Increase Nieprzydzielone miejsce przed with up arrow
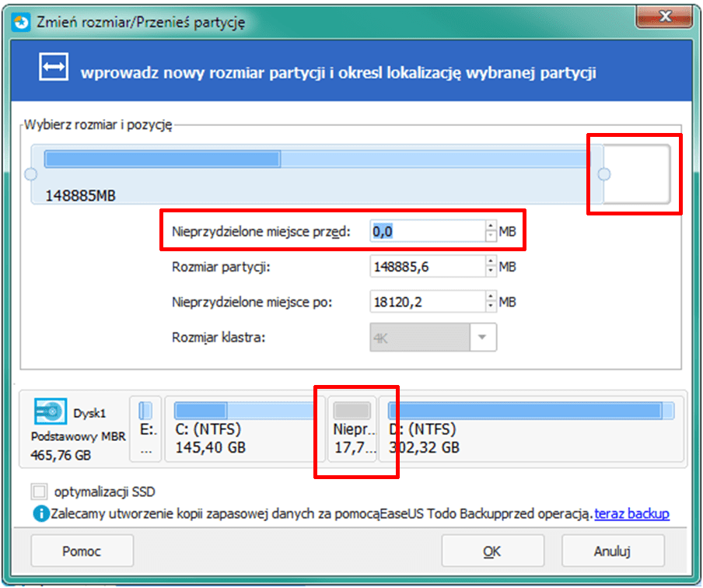Image resolution: width=703 pixels, height=588 pixels. tap(491, 226)
